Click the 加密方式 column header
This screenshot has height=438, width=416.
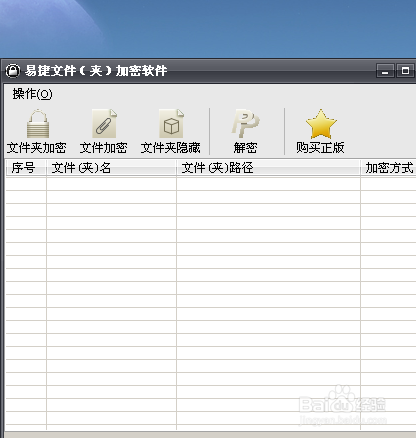388,168
